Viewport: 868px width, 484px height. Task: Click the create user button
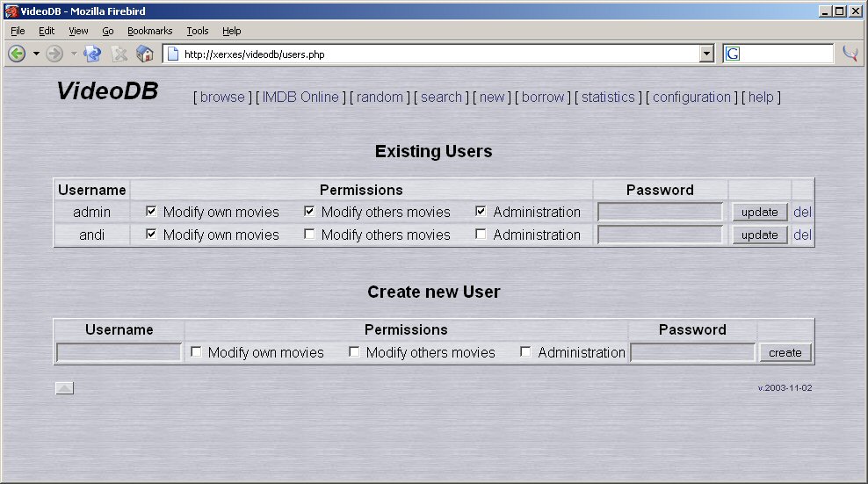point(785,353)
